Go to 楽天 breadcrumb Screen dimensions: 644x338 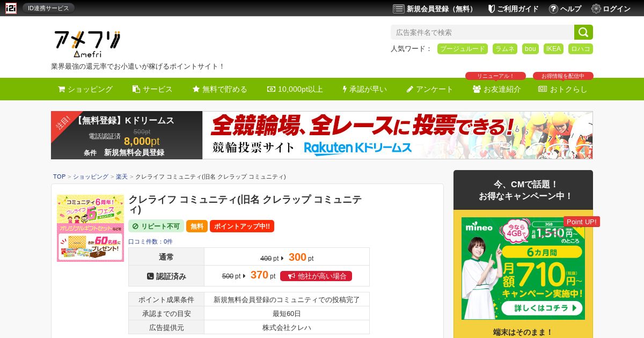pos(122,177)
